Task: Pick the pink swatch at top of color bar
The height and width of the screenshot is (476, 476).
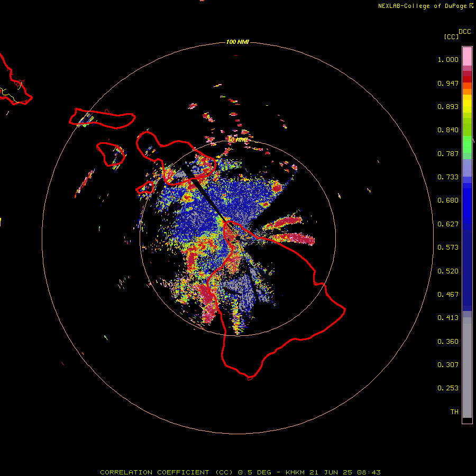Action: point(467,56)
